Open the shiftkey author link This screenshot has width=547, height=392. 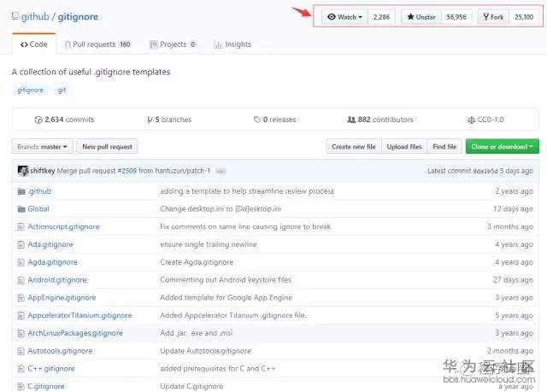pyautogui.click(x=43, y=171)
